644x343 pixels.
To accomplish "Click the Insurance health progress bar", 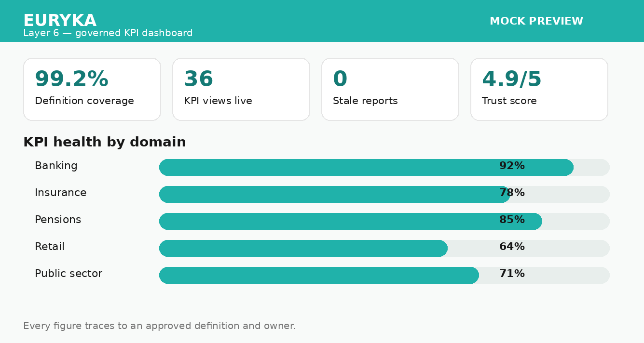I will (384, 194).
